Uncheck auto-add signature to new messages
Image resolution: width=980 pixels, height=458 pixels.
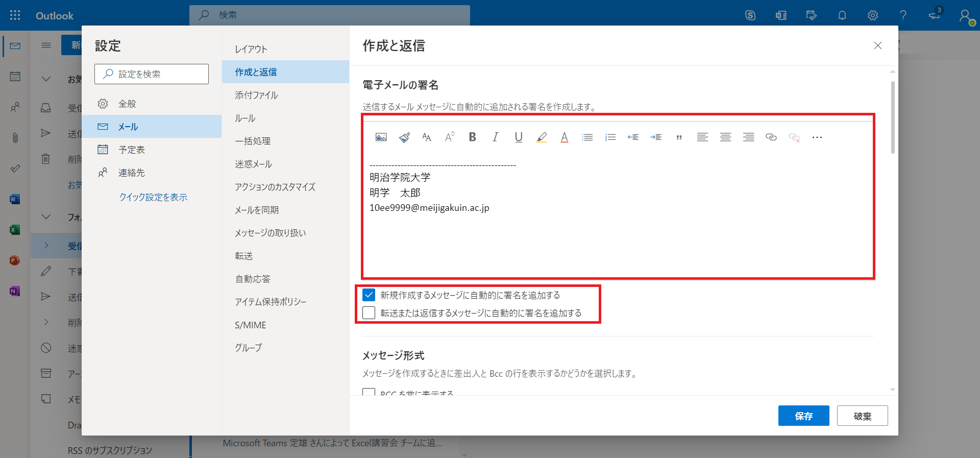coord(369,295)
